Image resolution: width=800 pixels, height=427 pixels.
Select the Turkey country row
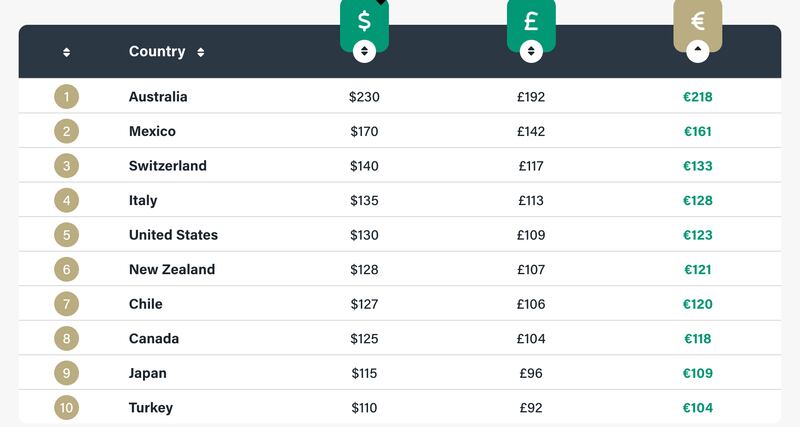tap(400, 408)
